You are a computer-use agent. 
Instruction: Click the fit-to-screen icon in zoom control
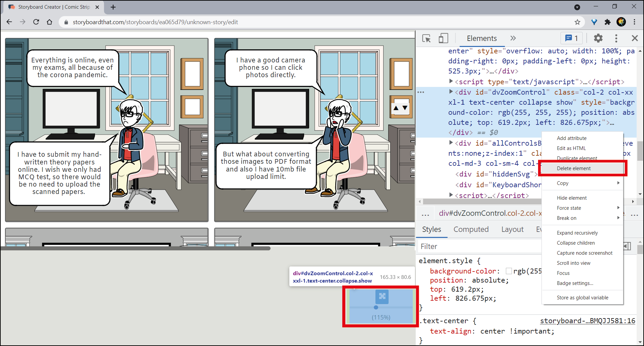(382, 296)
